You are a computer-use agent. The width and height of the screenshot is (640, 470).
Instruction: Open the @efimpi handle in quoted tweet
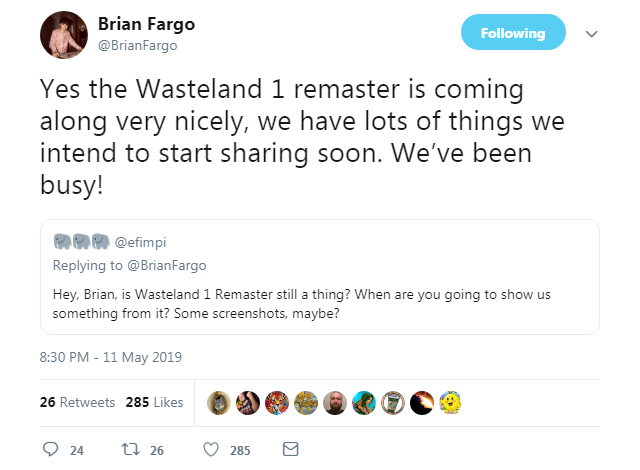pos(140,242)
